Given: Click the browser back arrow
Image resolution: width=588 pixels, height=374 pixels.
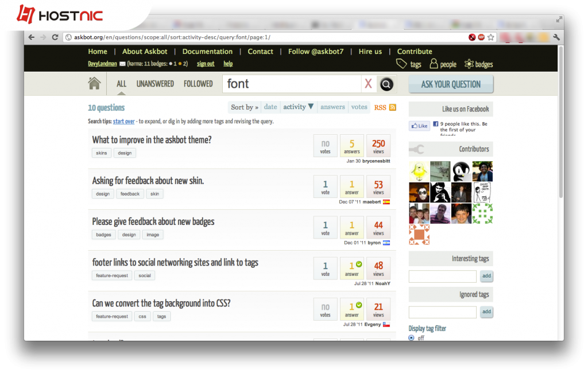Looking at the screenshot, I should (x=32, y=37).
